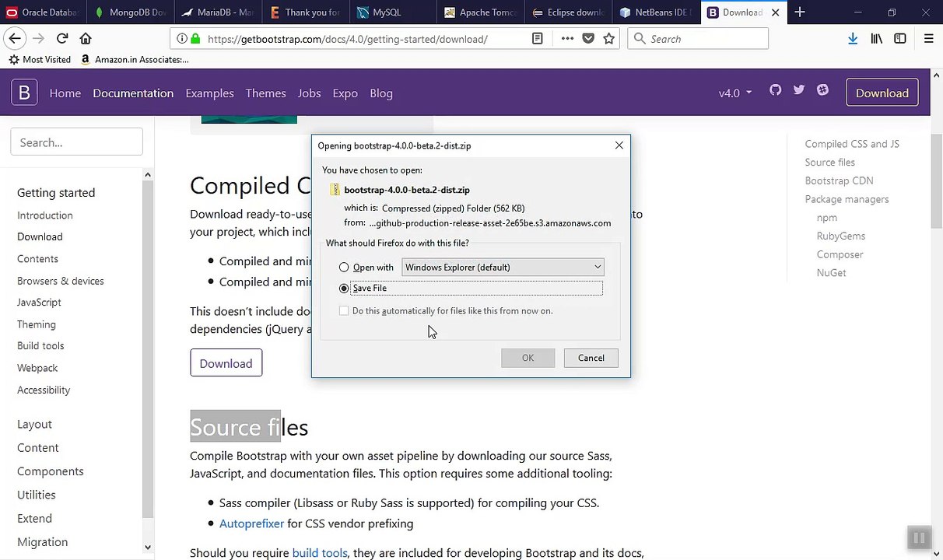The image size is (943, 560).
Task: Switch to the Oracle Database tab
Action: click(41, 12)
